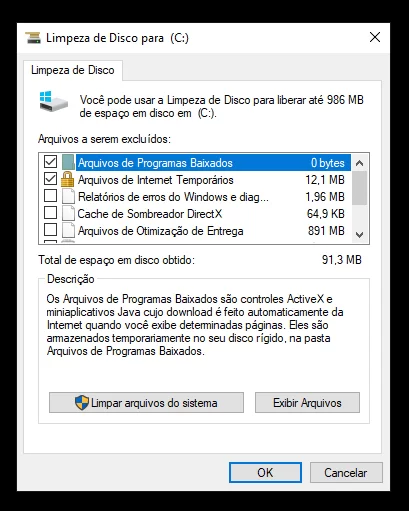Click the file icon next to Cache de Sombreador DirectX
This screenshot has width=409, height=511.
click(x=68, y=213)
